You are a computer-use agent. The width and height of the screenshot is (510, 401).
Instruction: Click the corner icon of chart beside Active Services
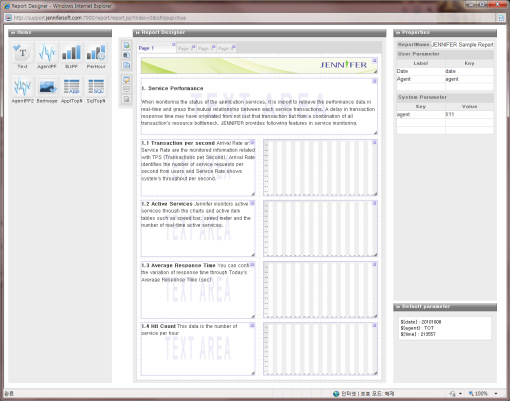(x=374, y=203)
